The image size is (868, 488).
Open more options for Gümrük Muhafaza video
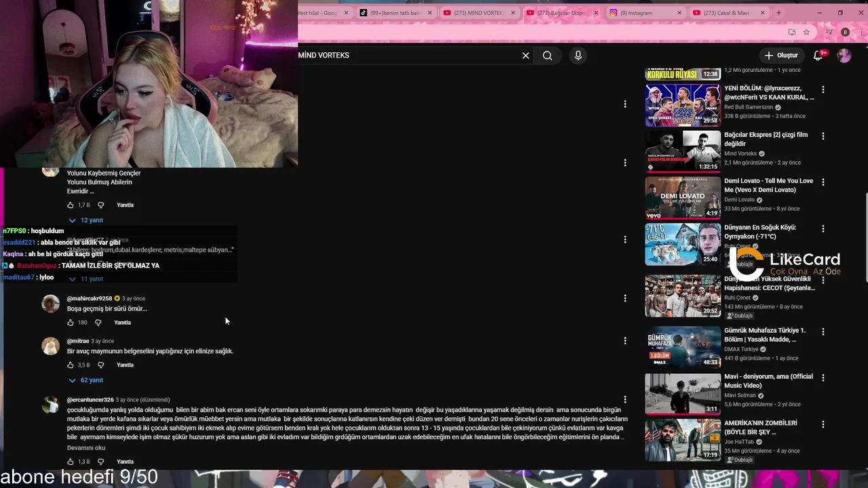click(823, 332)
